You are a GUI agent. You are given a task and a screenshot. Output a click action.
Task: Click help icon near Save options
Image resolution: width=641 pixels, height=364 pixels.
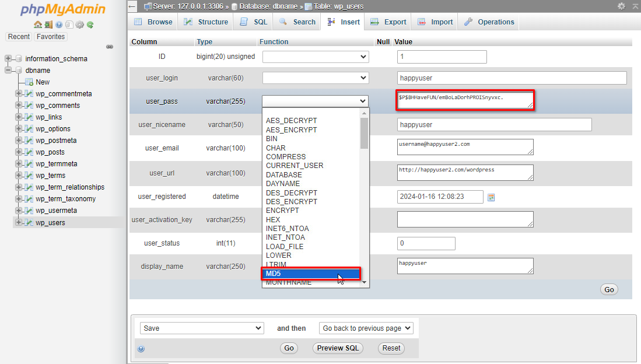141,348
